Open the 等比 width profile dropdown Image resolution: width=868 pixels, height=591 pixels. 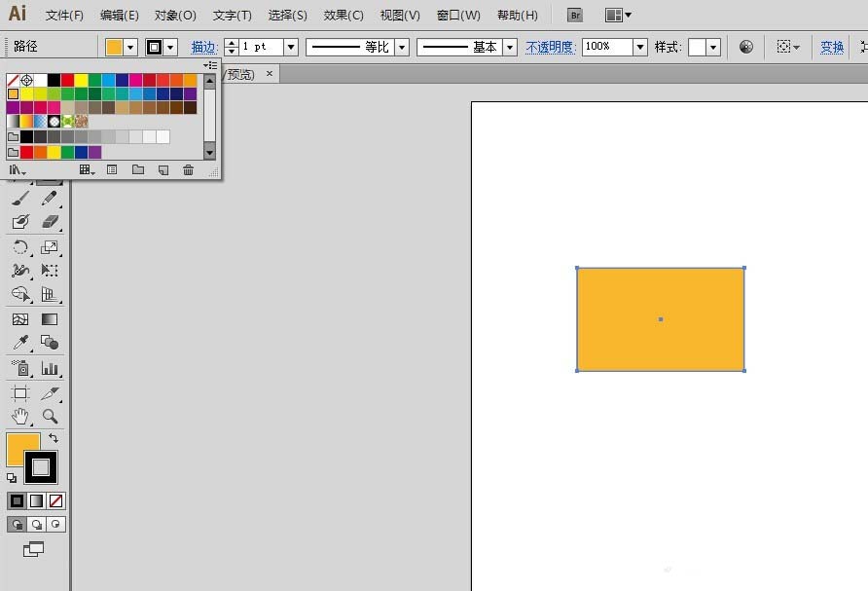click(x=403, y=47)
